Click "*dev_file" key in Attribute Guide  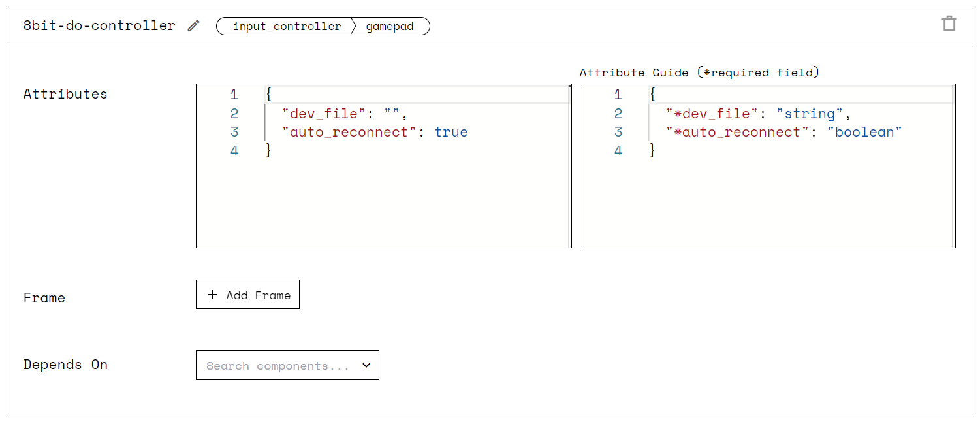tap(712, 114)
